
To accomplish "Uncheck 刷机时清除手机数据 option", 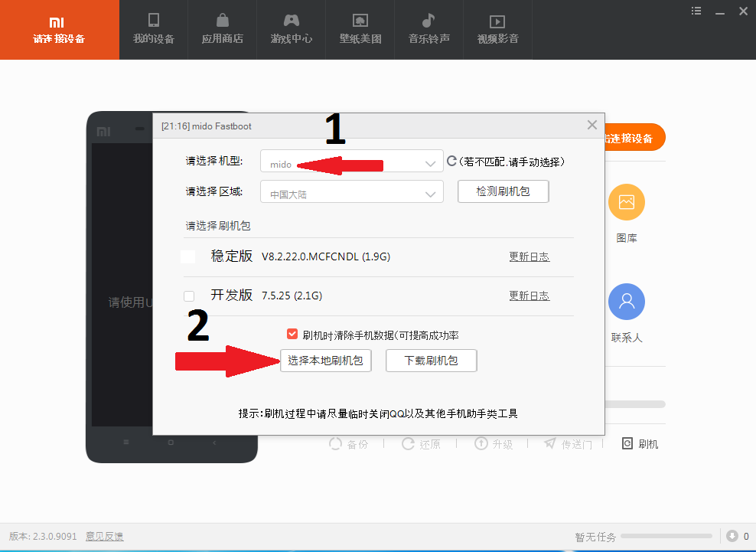I will pos(292,335).
